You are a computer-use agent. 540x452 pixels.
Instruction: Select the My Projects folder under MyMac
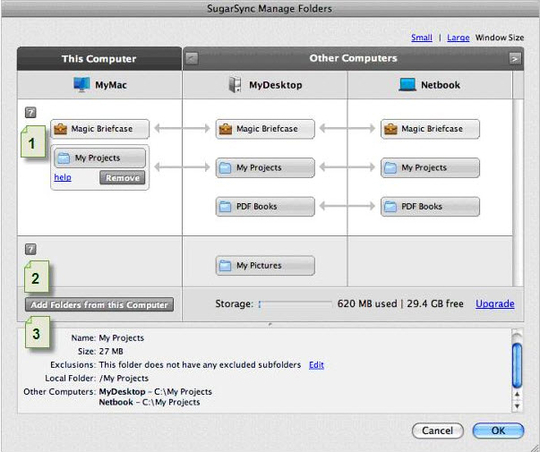[x=100, y=158]
